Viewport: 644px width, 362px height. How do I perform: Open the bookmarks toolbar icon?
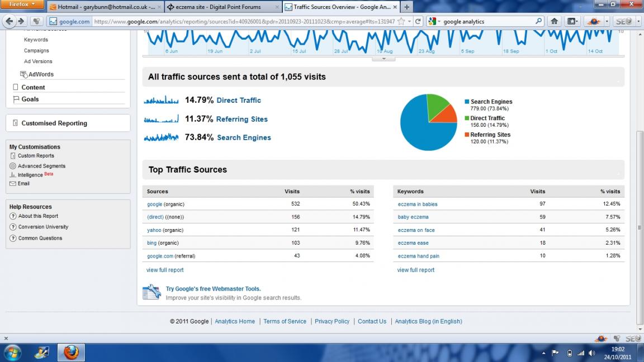click(x=571, y=21)
